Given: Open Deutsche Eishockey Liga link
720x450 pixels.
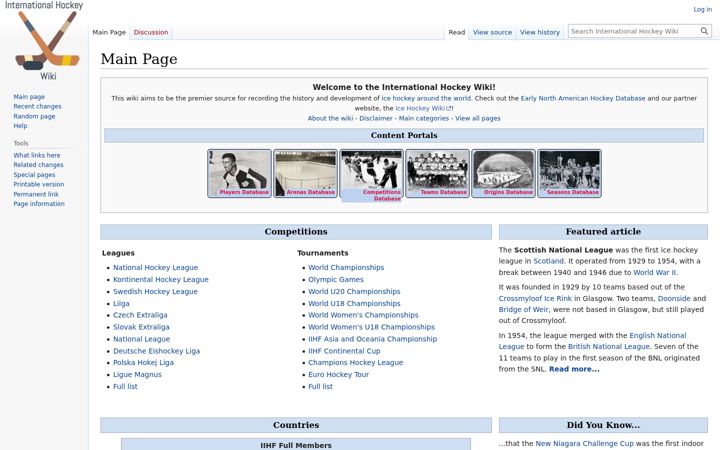Looking at the screenshot, I should point(157,351).
